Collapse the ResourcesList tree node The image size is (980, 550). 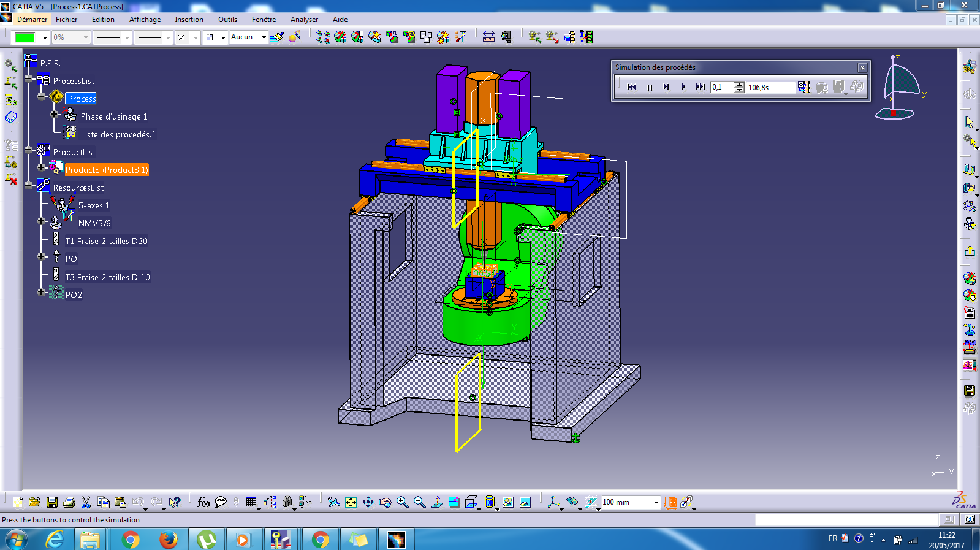pyautogui.click(x=29, y=185)
